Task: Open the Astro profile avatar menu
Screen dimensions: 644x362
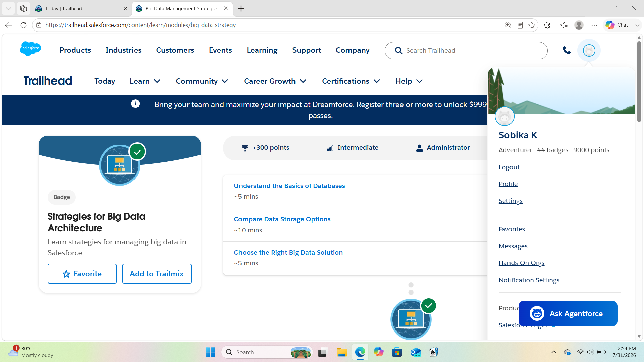Action: pyautogui.click(x=589, y=50)
